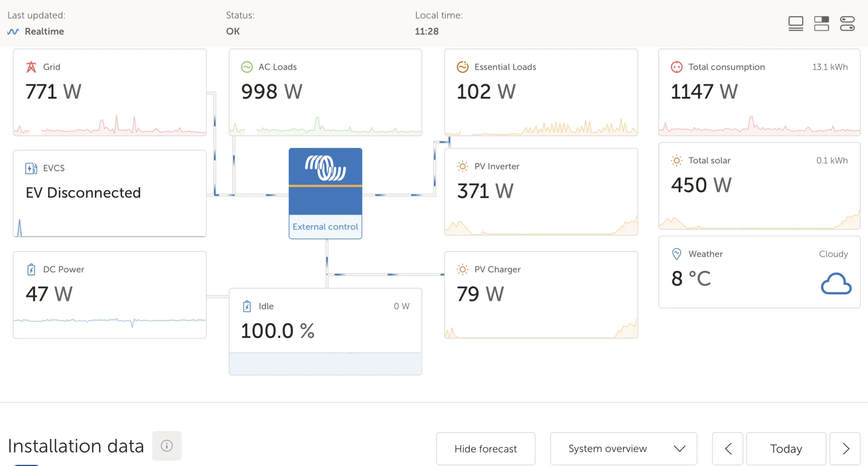Click the Total consumption 1147 W value
868x466 pixels.
[x=704, y=92]
